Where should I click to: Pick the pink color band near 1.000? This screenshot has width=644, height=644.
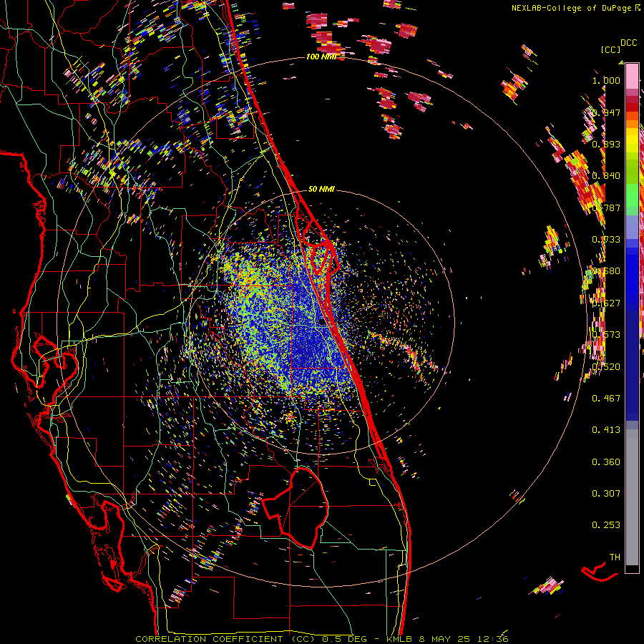pos(632,77)
